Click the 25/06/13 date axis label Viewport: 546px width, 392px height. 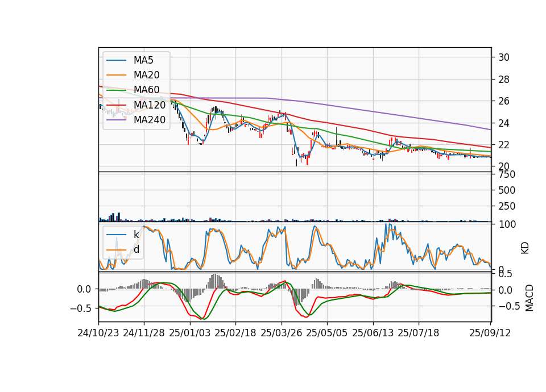(373, 333)
